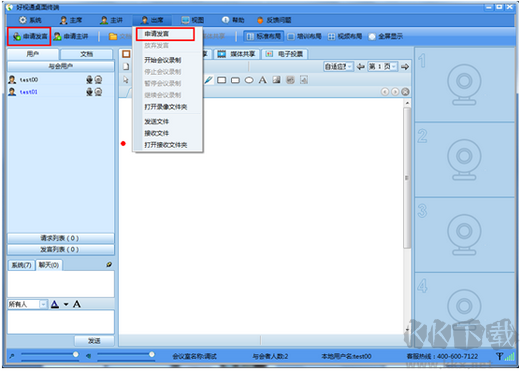Image resolution: width=520 pixels, height=371 pixels.
Task: Select the whiteboard tab with orange square icon
Action: [126, 54]
